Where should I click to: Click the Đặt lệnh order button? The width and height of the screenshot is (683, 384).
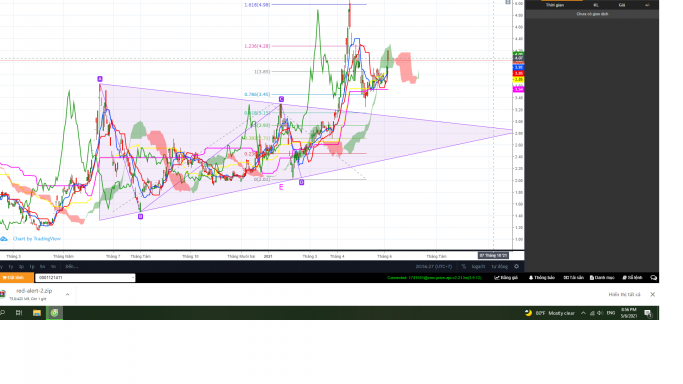coord(16,277)
